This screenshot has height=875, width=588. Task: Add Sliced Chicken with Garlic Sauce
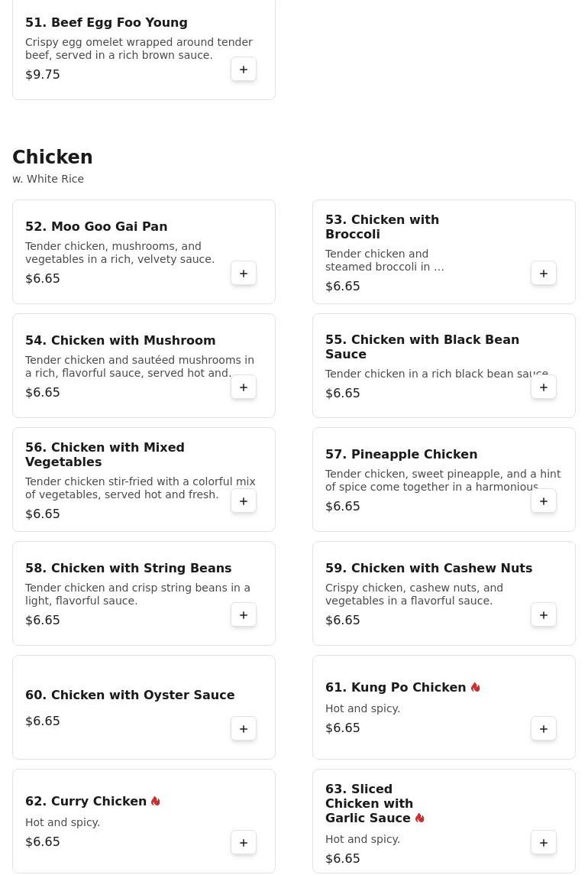(x=544, y=843)
